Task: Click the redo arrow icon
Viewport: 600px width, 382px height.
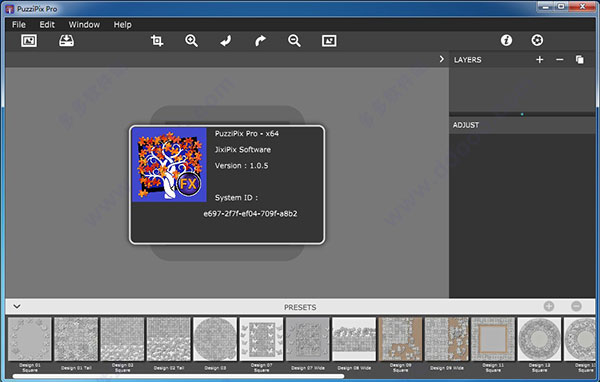Action: [260, 41]
